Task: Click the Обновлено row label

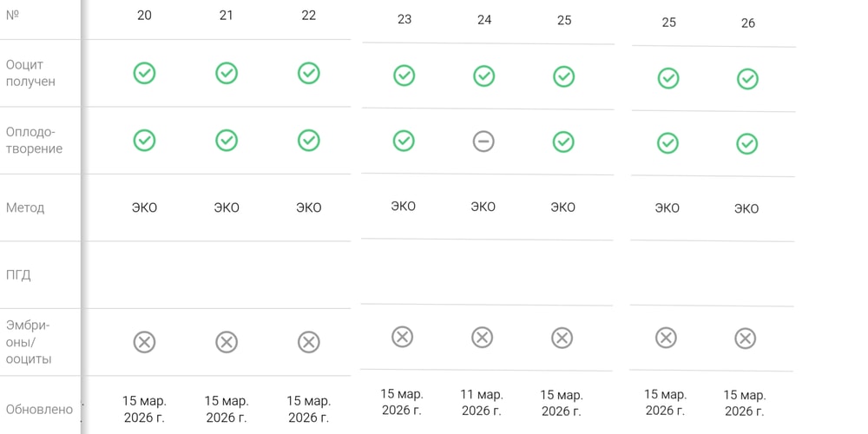Action: coord(39,410)
